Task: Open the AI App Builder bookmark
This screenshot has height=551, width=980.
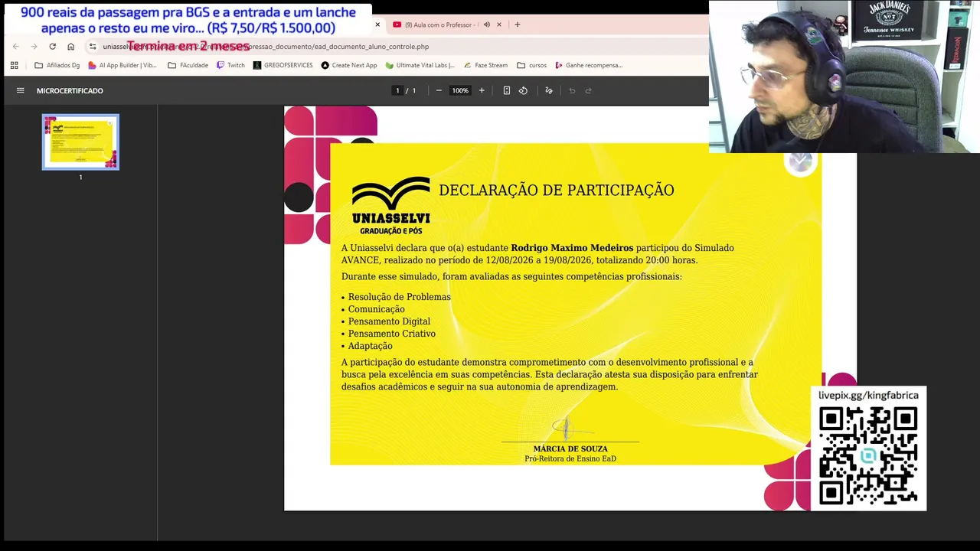Action: 122,65
